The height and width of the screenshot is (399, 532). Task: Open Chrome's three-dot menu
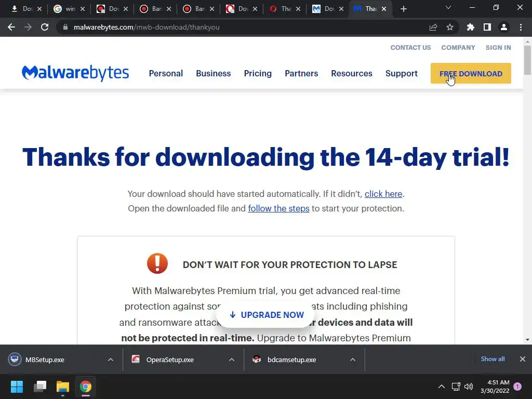521,27
